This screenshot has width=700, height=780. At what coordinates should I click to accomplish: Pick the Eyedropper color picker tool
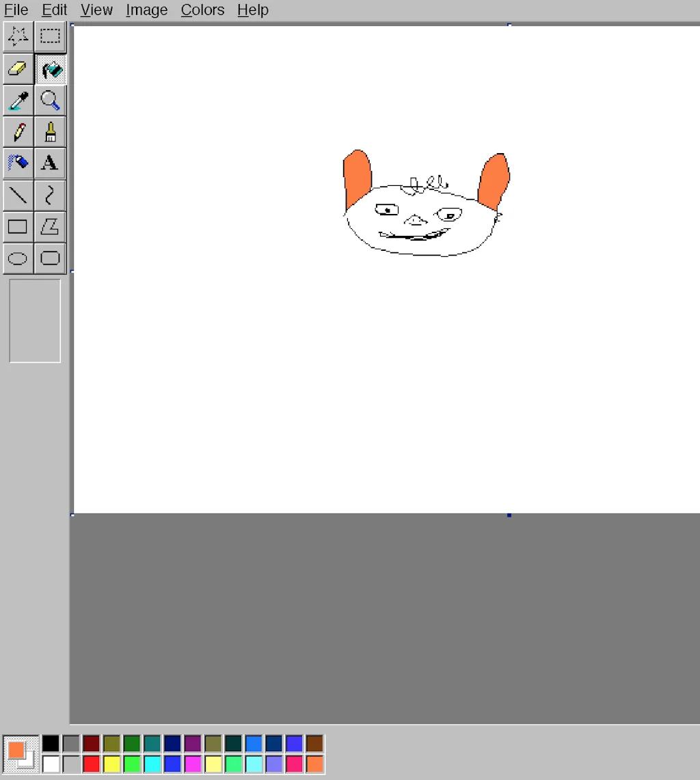[18, 100]
